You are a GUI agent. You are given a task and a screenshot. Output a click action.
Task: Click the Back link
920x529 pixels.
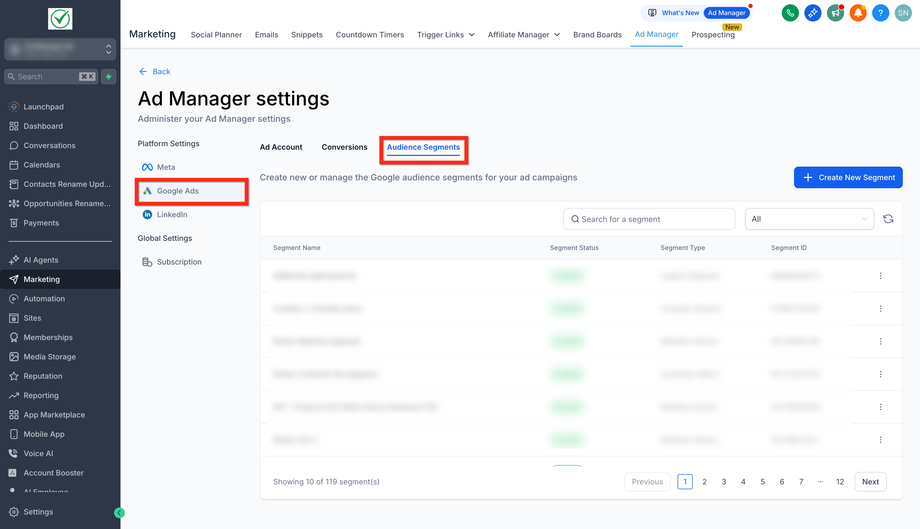click(x=155, y=72)
